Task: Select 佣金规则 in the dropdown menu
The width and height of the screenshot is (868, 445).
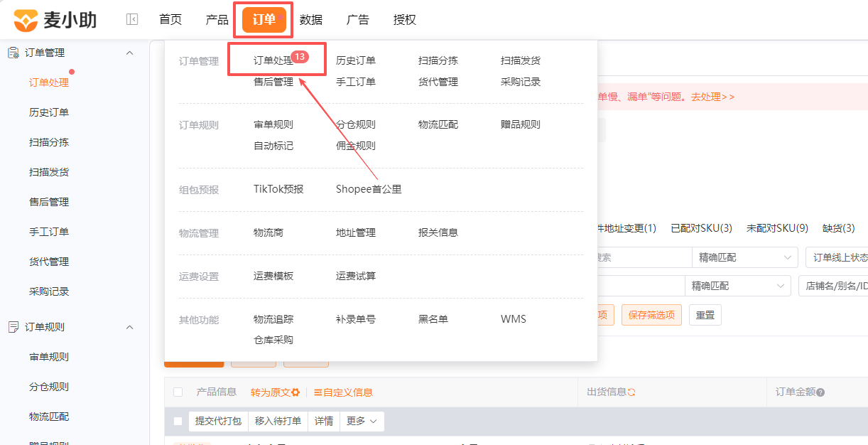Action: (x=356, y=146)
